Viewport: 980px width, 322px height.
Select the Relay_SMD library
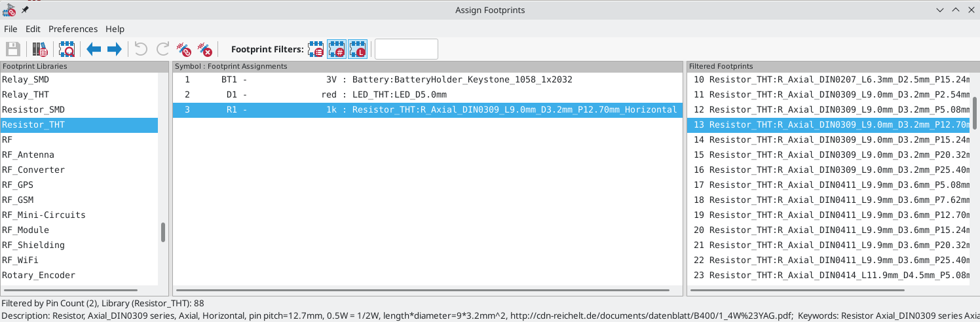point(79,79)
